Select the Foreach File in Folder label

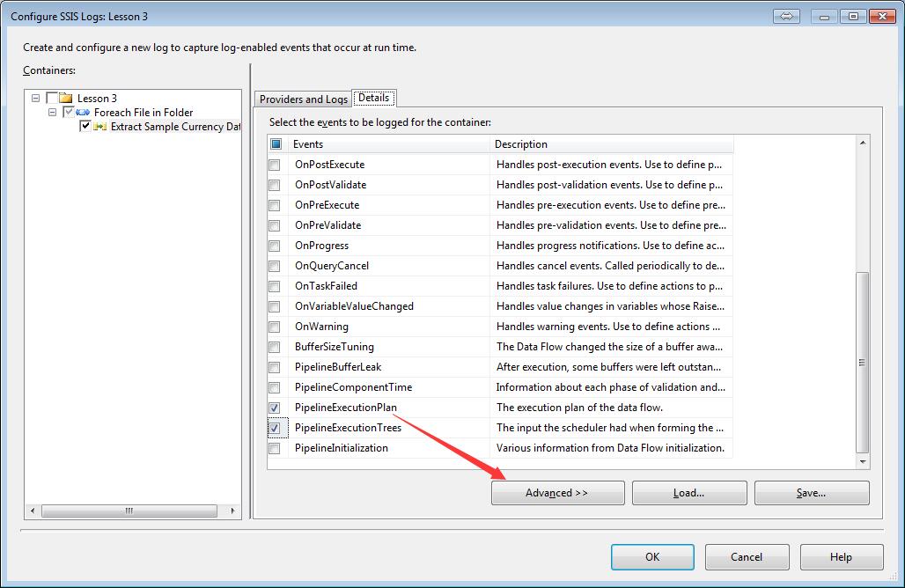(143, 113)
